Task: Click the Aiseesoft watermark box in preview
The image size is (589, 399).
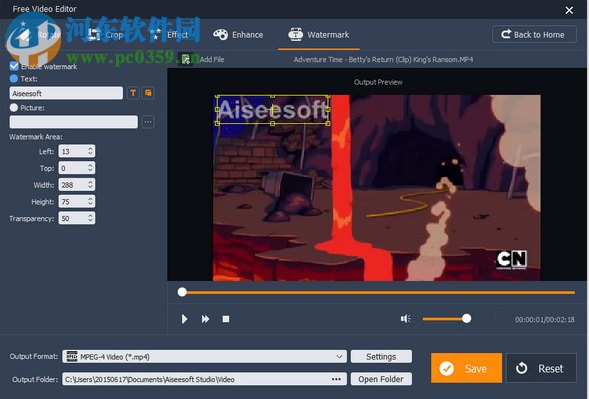Action: click(273, 110)
